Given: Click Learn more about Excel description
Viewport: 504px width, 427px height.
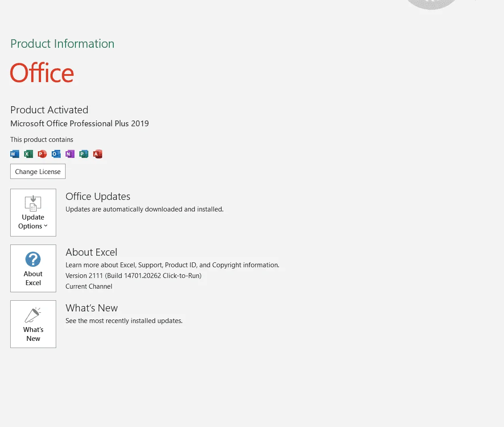Looking at the screenshot, I should click(173, 265).
